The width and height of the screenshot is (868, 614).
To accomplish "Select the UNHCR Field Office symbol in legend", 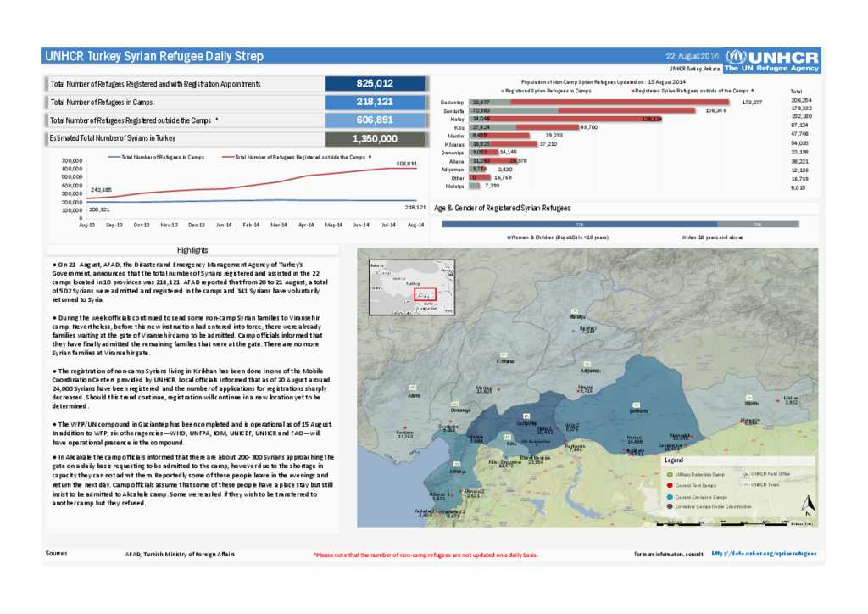I will pos(745,473).
